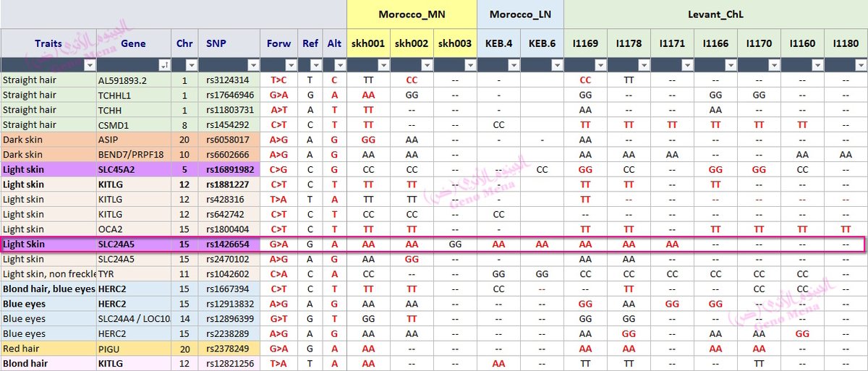Viewport: 868px width, 371px height.
Task: Open the skh002 column filter dropdown
Action: coord(427,65)
